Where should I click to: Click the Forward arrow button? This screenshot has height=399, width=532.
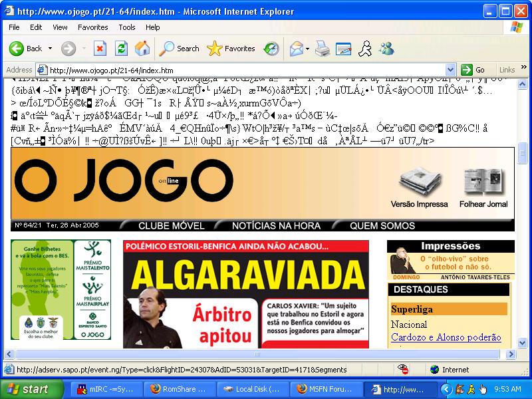[68, 49]
